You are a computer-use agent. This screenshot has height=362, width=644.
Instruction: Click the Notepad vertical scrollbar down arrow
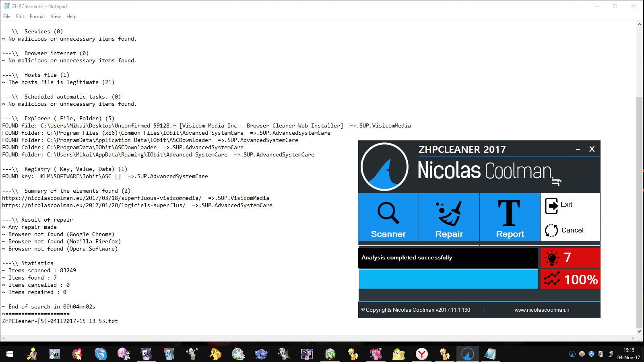coord(639,331)
